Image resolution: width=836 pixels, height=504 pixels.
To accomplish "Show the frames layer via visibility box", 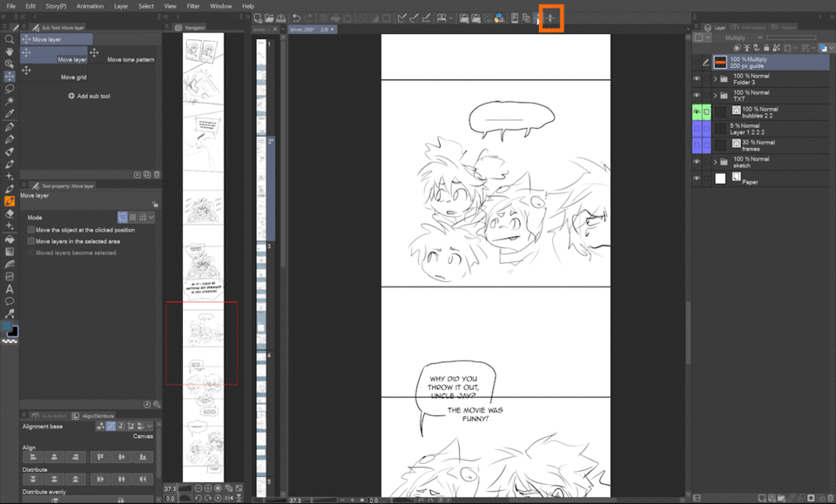I will click(697, 144).
